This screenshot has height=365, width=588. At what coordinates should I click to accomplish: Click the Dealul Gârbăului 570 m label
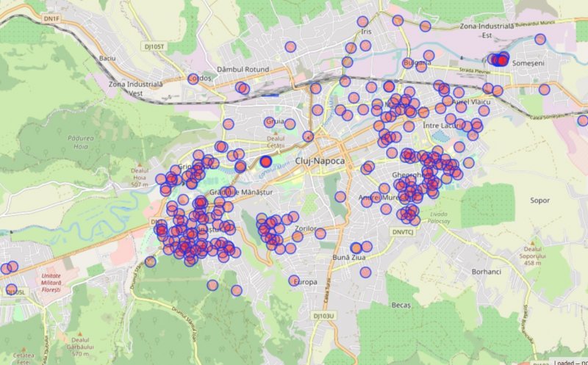(x=80, y=347)
